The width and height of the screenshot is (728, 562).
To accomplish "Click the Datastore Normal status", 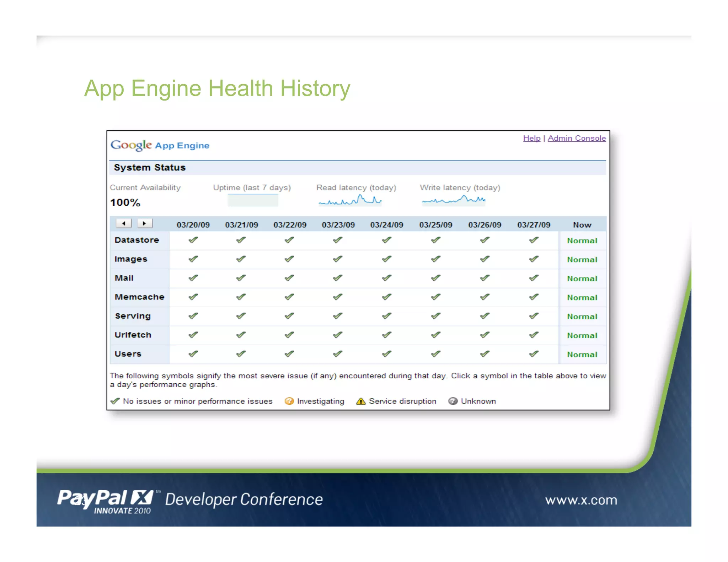I will [582, 241].
